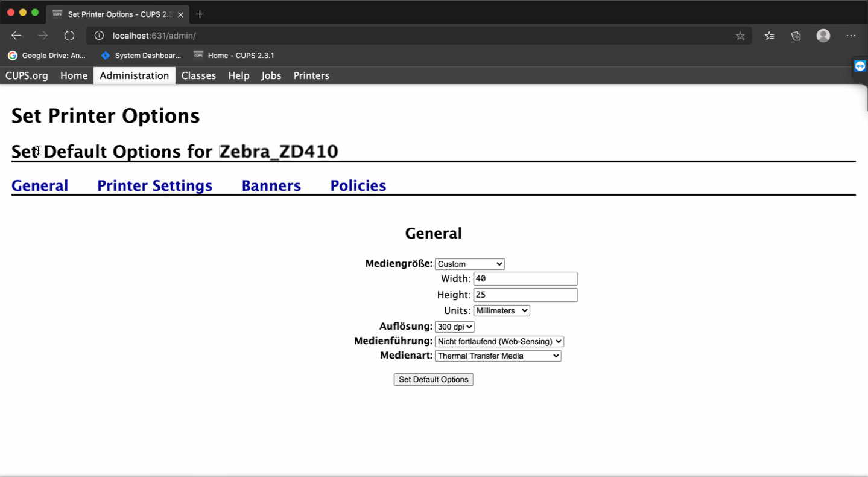Viewport: 868px width, 477px height.
Task: Open Google Drive bookmark
Action: [46, 55]
